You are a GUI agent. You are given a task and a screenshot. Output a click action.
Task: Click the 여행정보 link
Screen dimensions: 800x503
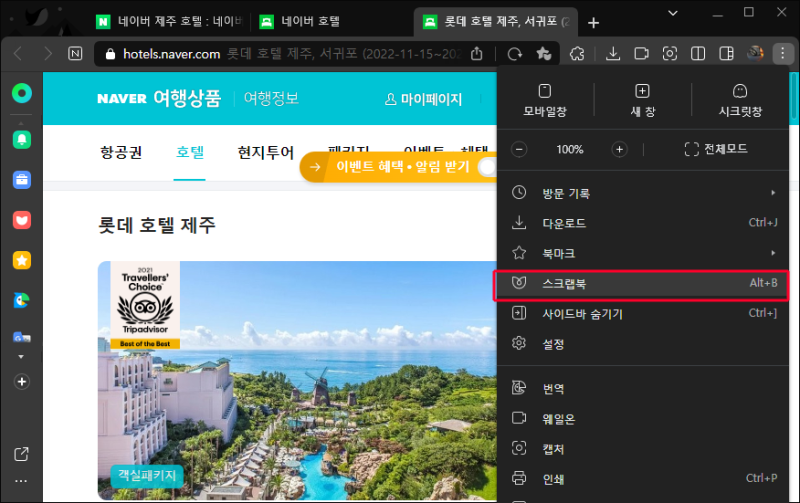tap(271, 98)
